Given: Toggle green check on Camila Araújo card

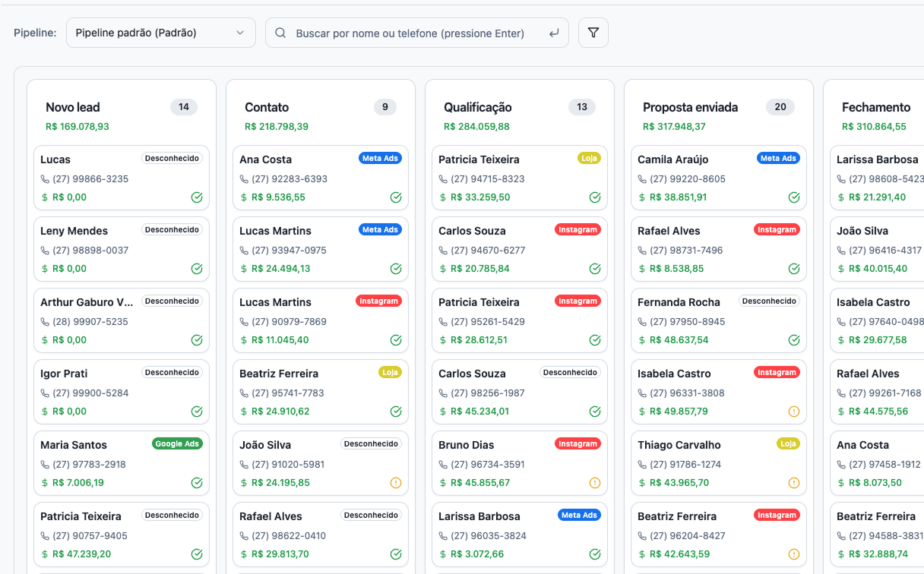Looking at the screenshot, I should 794,197.
